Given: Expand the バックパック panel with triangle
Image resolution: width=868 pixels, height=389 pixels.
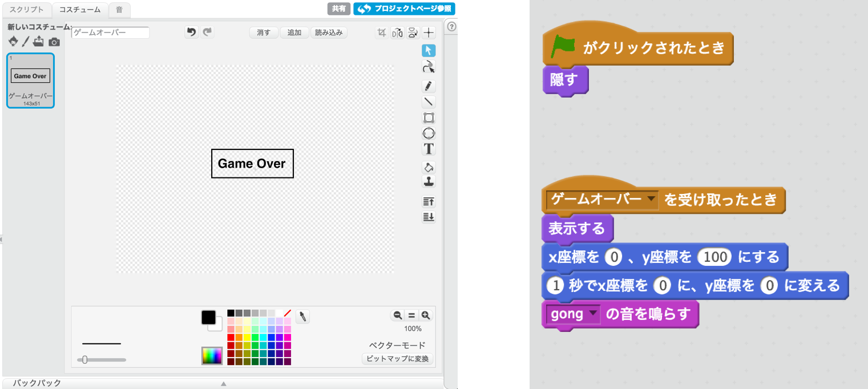Looking at the screenshot, I should tap(224, 384).
